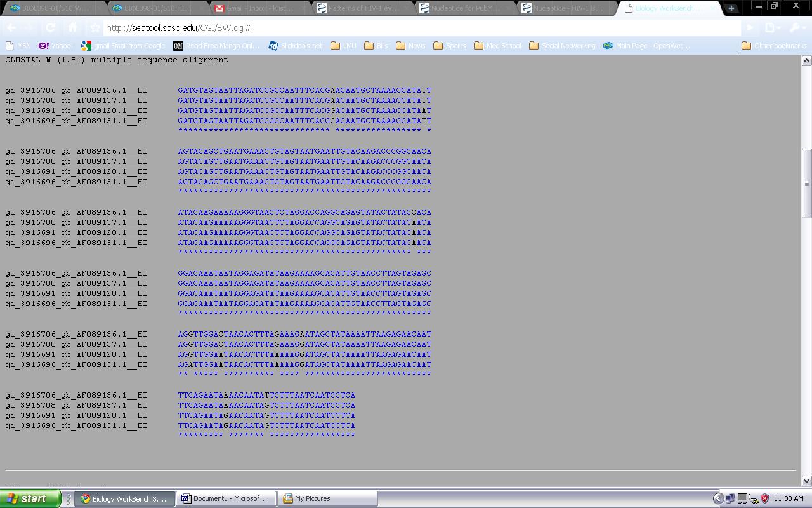812x508 pixels.
Task: Open the Slickdeals.net bookmark
Action: tap(295, 46)
